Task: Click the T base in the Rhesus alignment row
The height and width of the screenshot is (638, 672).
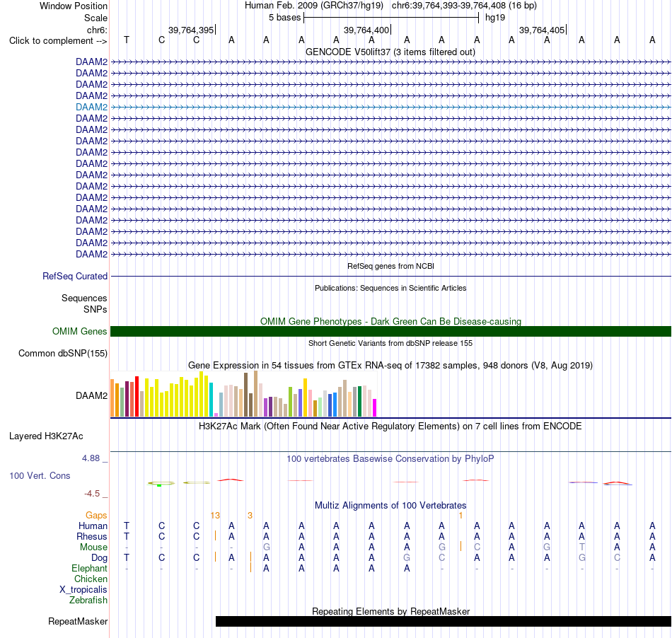Action: click(x=127, y=536)
